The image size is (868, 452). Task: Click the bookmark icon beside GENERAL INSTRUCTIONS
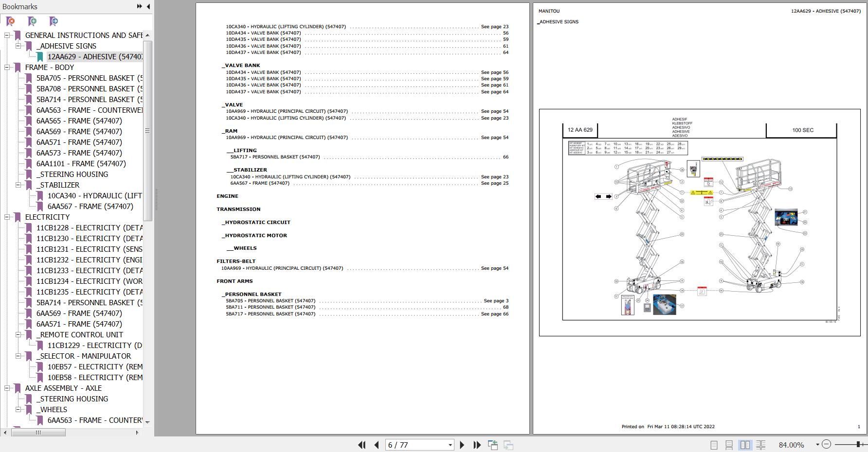tap(18, 35)
